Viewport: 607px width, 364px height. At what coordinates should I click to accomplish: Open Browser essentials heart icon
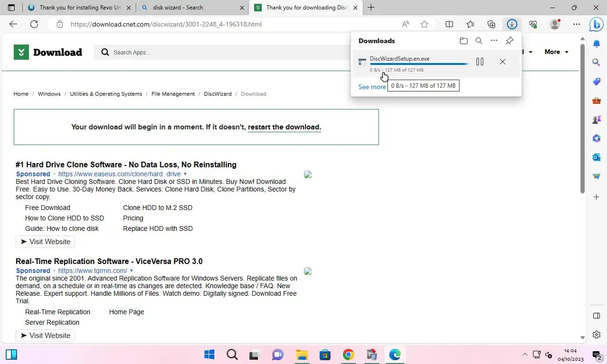pos(533,24)
